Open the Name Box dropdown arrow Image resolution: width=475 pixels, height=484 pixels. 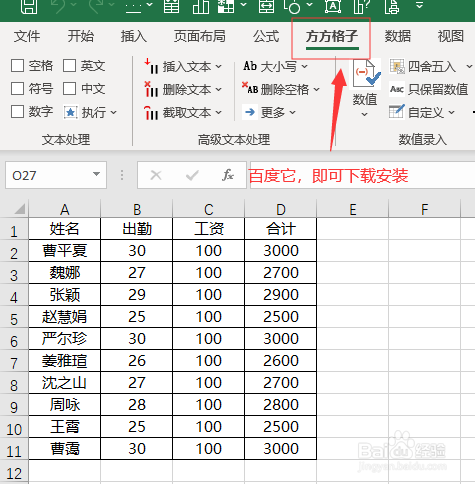[x=96, y=174]
